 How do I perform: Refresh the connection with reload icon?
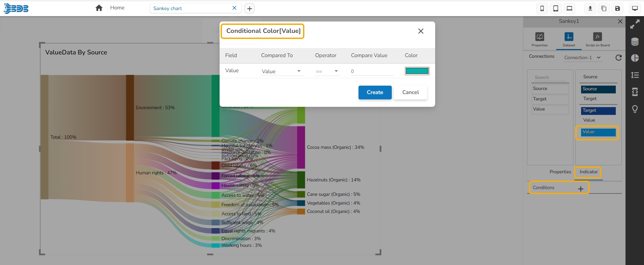[x=618, y=57]
